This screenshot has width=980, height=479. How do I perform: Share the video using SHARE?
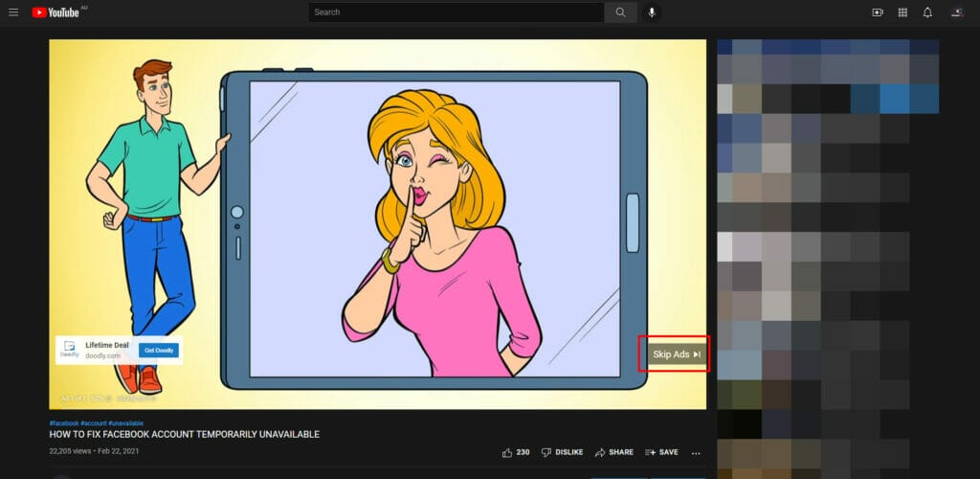(x=613, y=452)
